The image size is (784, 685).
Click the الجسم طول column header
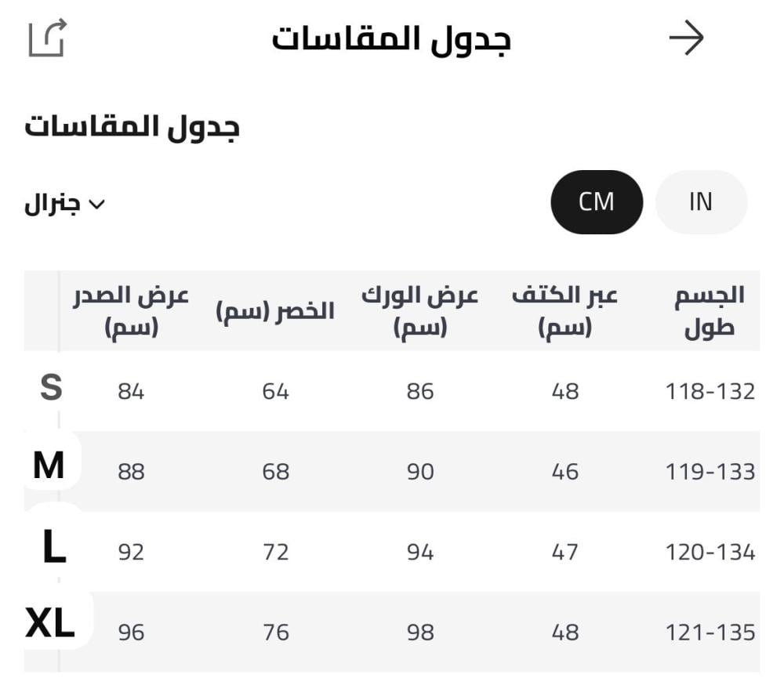(x=710, y=310)
